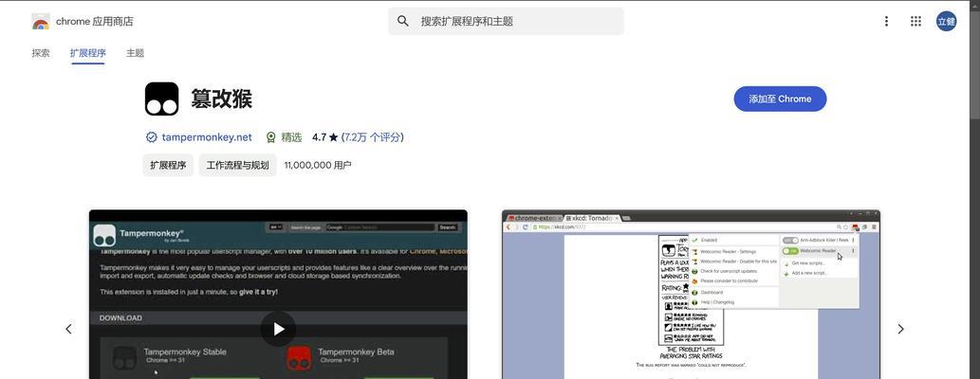Click the 扩展程序 category chip

(x=168, y=166)
